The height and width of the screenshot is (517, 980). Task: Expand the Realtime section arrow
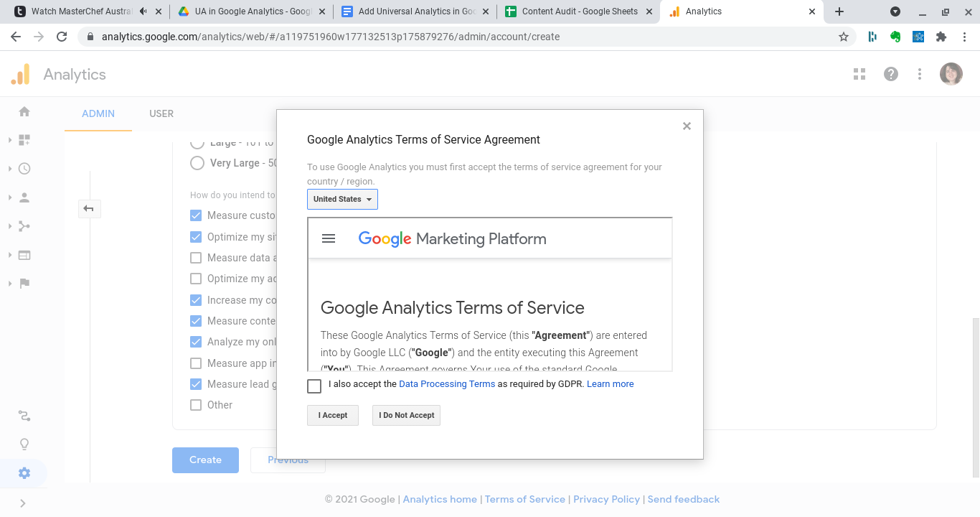[10, 169]
